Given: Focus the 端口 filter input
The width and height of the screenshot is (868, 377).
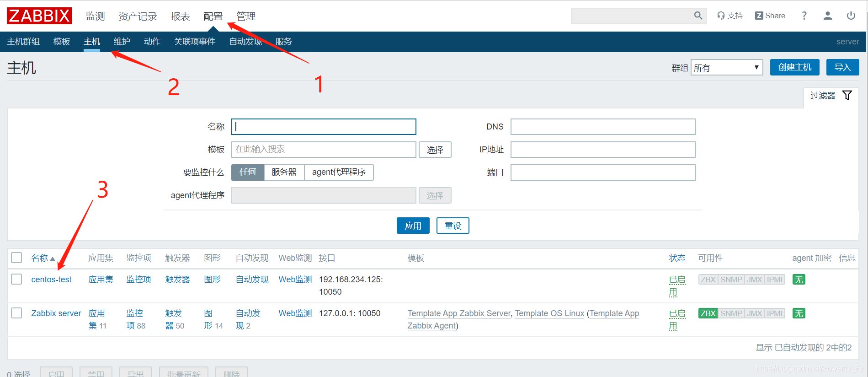Looking at the screenshot, I should point(603,172).
